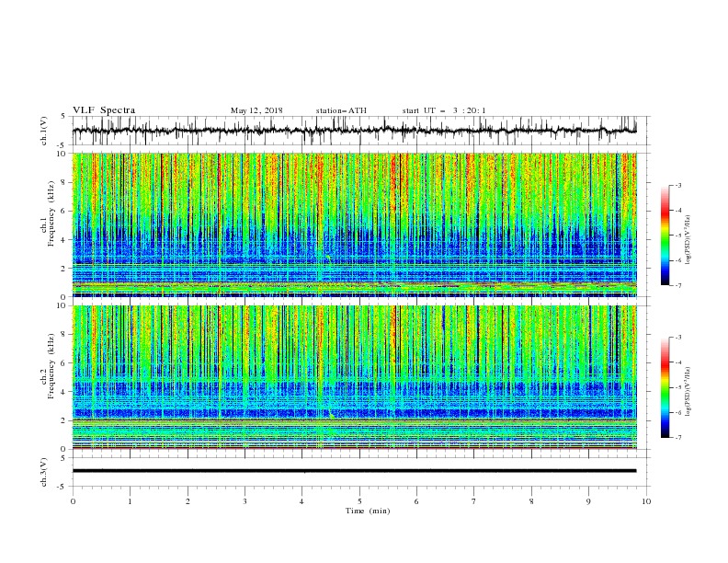728x563 pixels.
Task: Click the "-3" label on ch.1 colorbar
Action: click(678, 185)
